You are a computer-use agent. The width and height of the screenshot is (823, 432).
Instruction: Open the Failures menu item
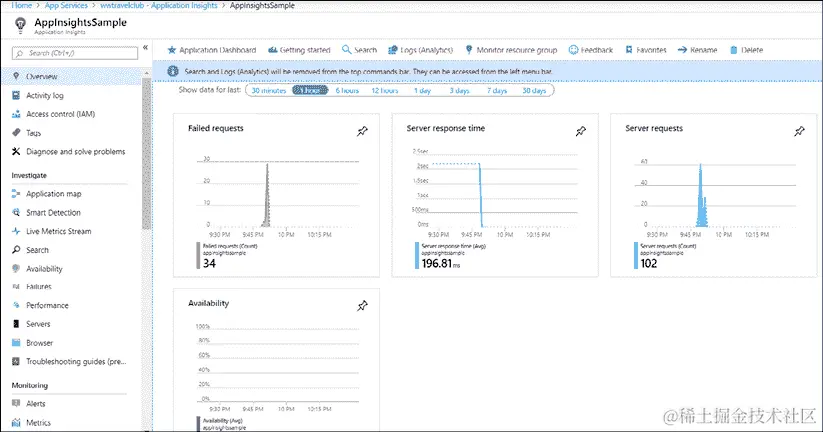(x=71, y=287)
